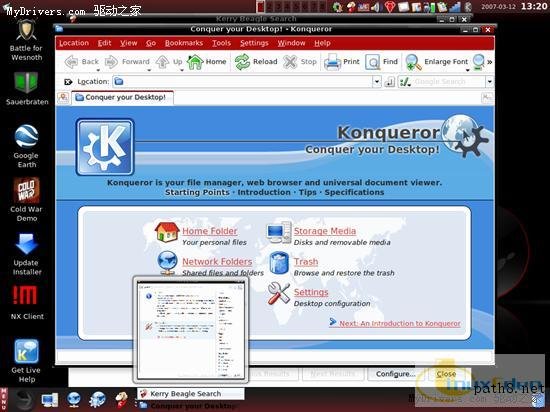Open the Bookmarks menu
Image resolution: width=550 pixels, height=412 pixels.
click(184, 43)
